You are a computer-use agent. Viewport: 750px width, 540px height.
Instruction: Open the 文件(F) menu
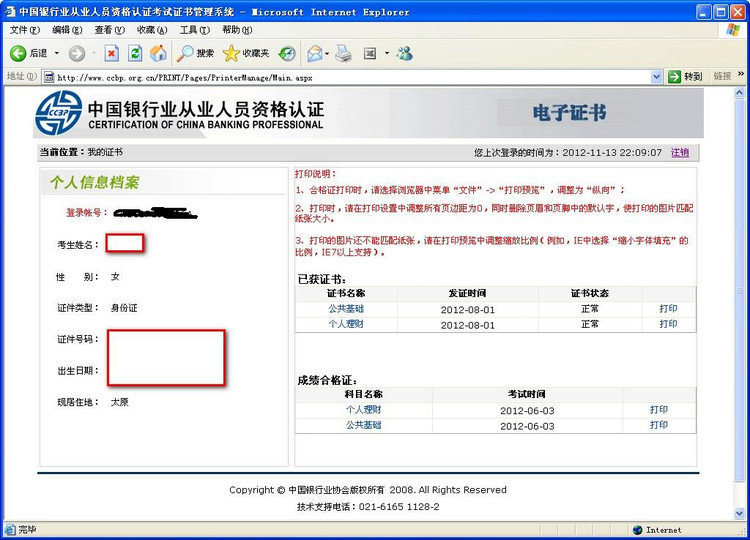coord(25,30)
